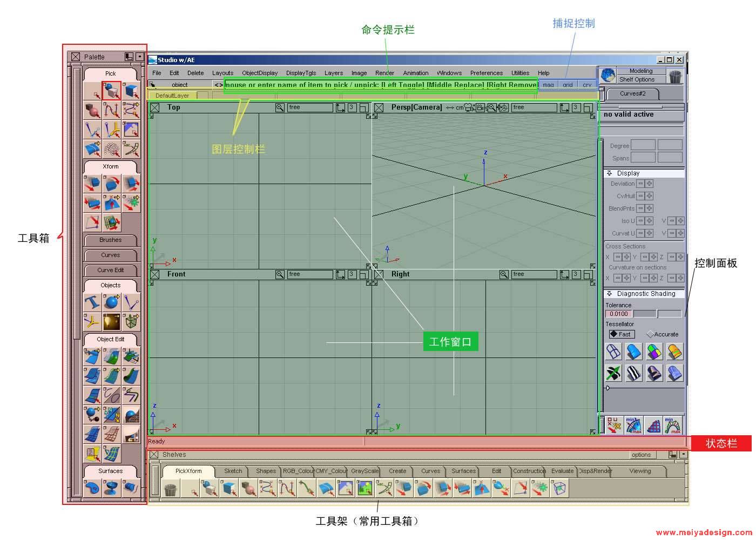Click the wireframe box icon on the shelf

click(560, 489)
